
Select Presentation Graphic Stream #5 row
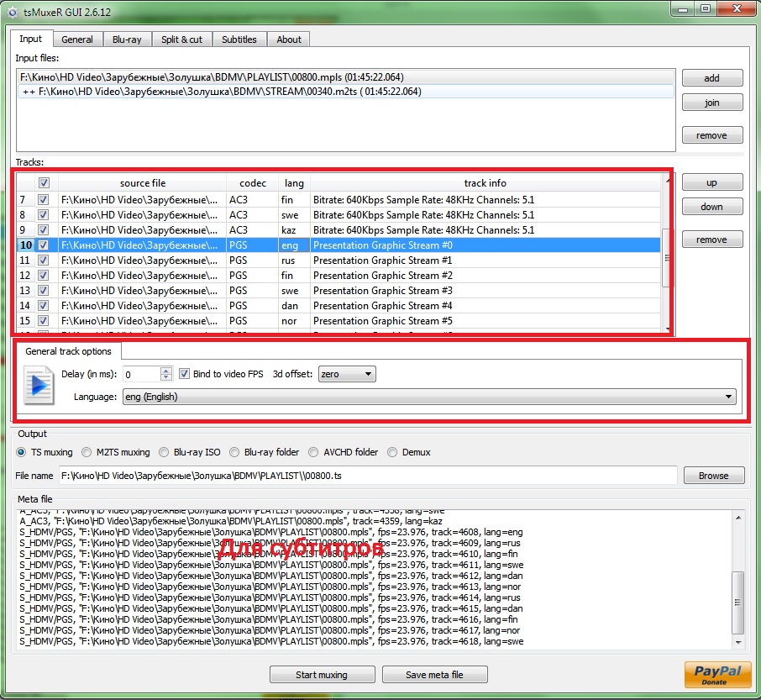[x=339, y=320]
